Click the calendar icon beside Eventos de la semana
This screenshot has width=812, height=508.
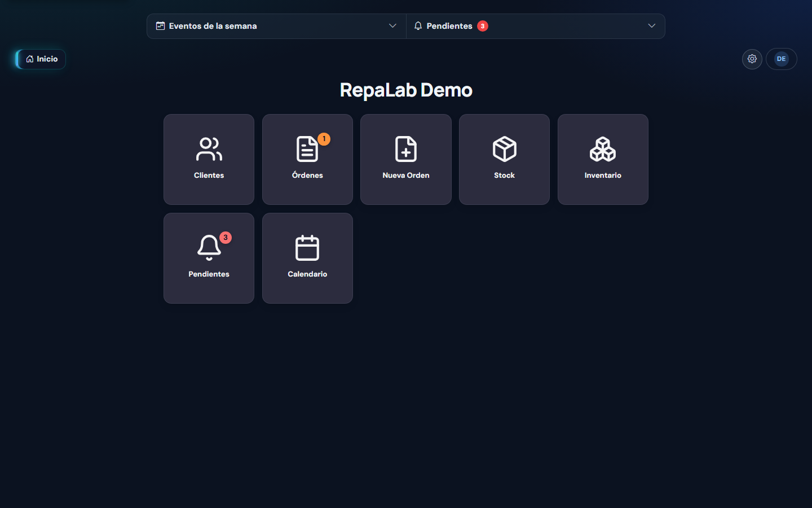(x=160, y=26)
